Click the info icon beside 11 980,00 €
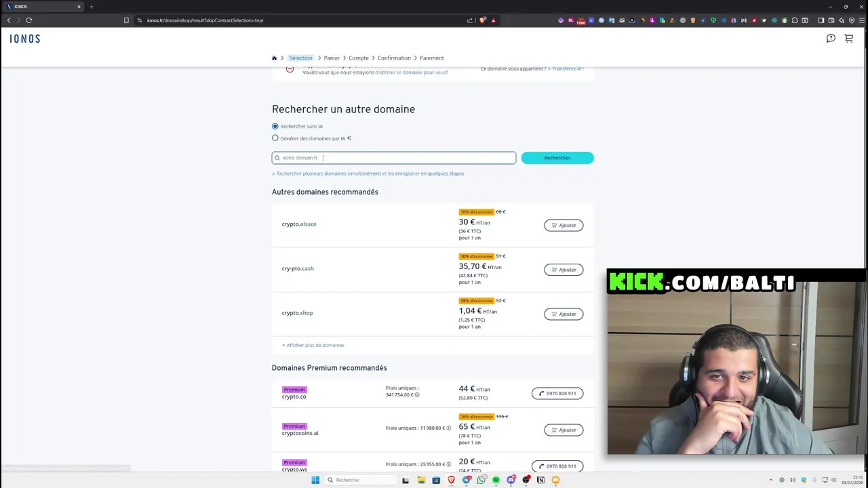Viewport: 868px width, 488px height. point(449,428)
